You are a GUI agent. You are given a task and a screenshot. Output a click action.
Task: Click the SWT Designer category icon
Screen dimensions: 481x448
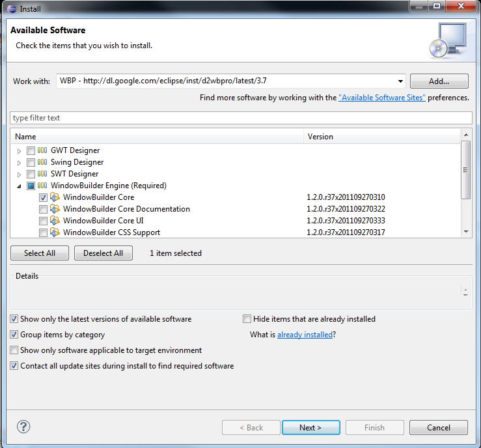tap(42, 174)
